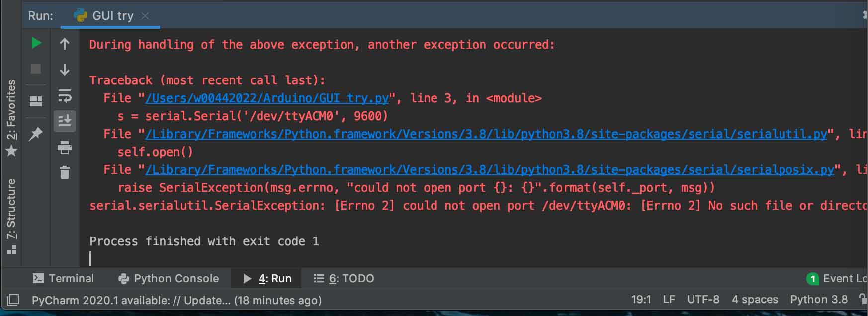The height and width of the screenshot is (316, 868).
Task: Rerun the GUI try script
Action: 36,43
